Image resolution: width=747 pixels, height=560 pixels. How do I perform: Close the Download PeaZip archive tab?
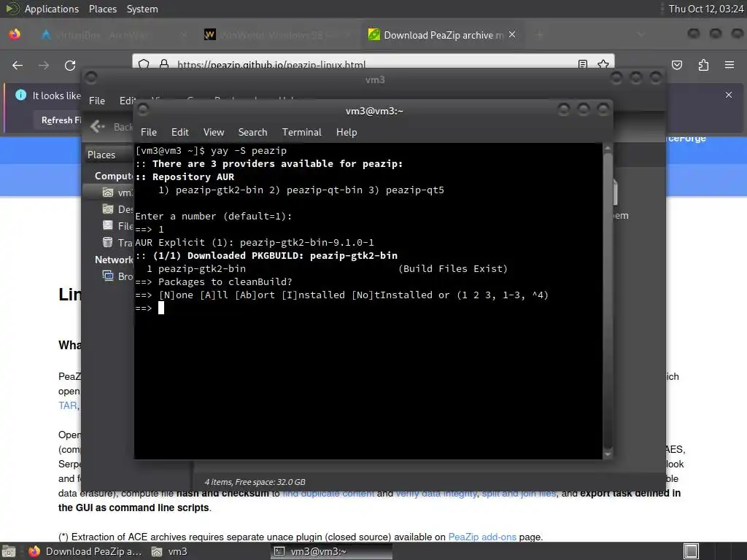pyautogui.click(x=512, y=34)
